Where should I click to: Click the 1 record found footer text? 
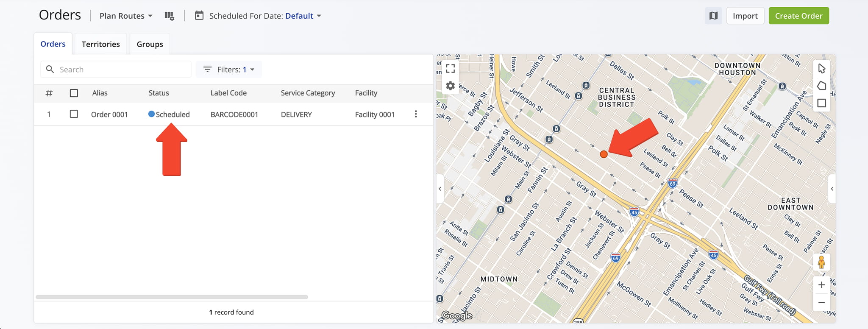(231, 312)
